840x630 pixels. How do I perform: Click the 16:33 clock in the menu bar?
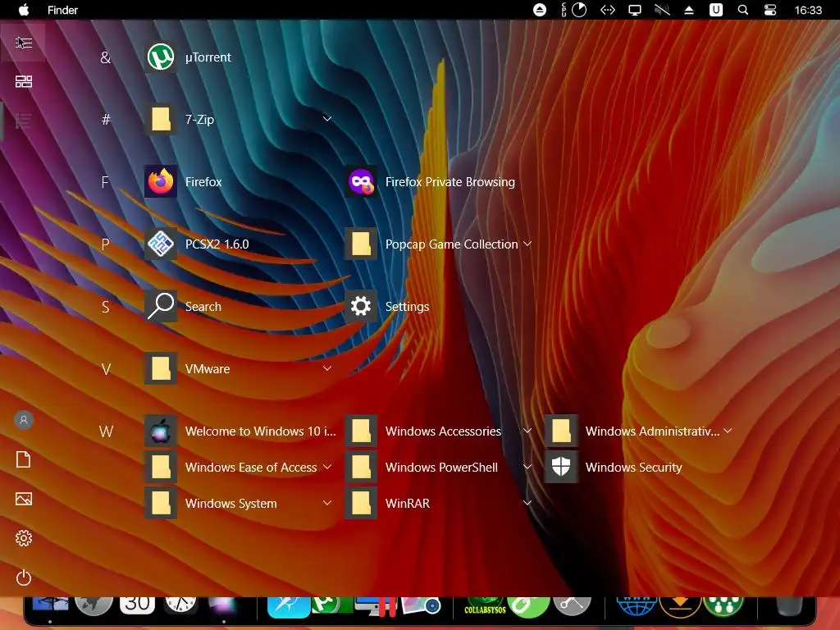[808, 10]
